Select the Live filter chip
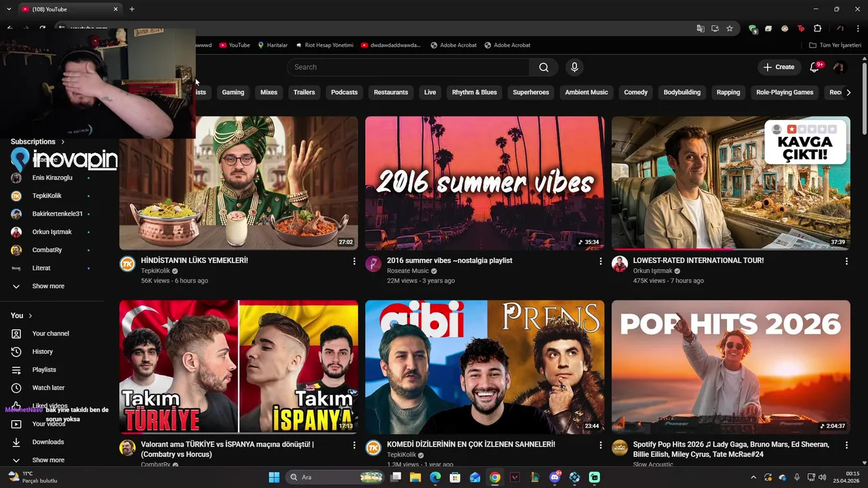Viewport: 868px width, 488px height. click(x=430, y=92)
